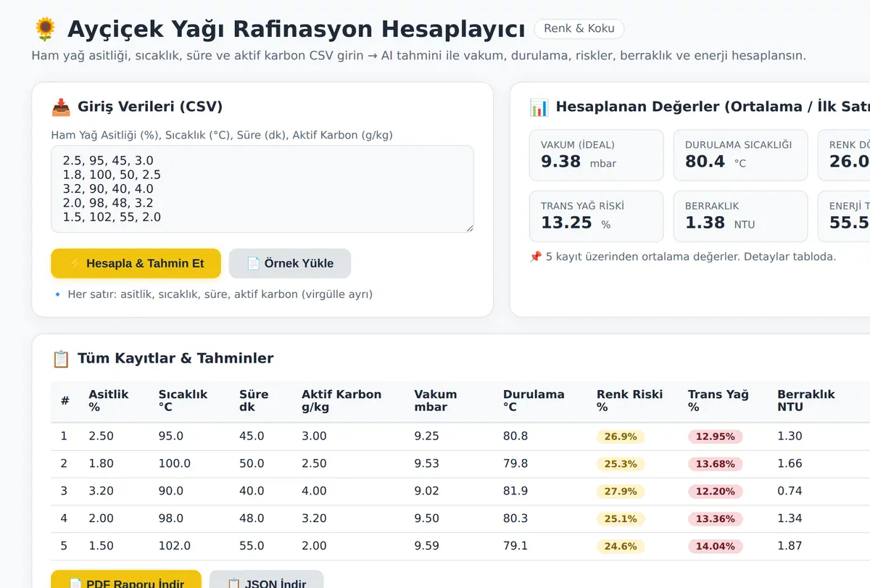Click the textarea resize handle corner

click(x=469, y=228)
